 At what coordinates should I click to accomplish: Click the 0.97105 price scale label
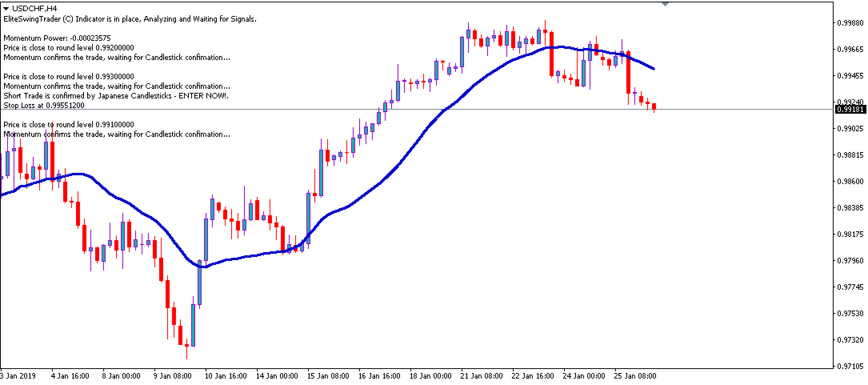(850, 367)
